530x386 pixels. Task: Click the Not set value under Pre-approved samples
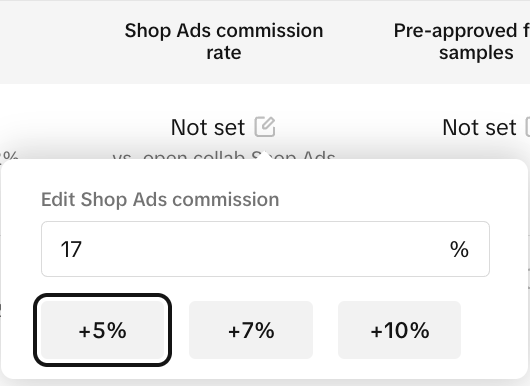coord(479,127)
